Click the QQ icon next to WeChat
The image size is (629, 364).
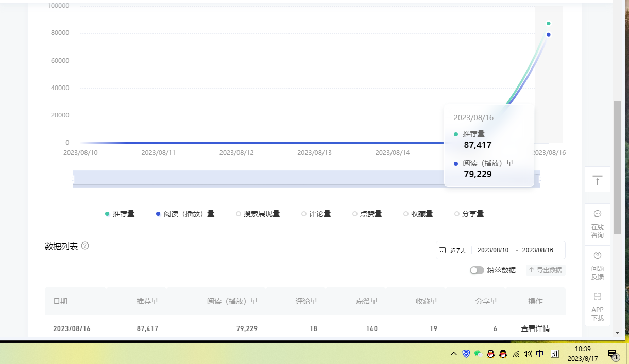pos(491,354)
